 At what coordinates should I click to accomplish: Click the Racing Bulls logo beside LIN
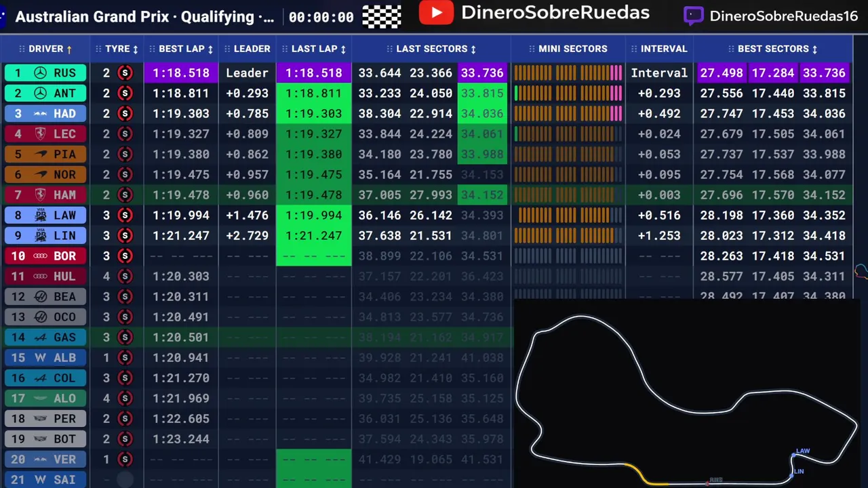[x=40, y=235]
